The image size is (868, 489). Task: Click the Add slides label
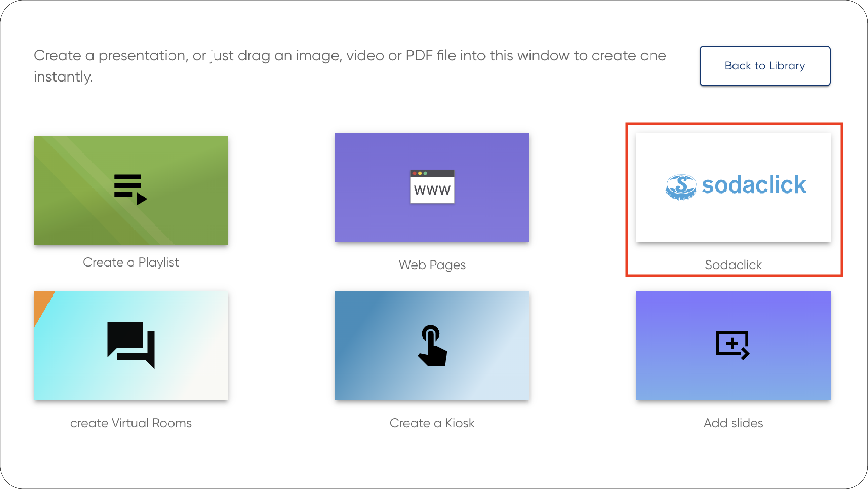(x=733, y=423)
